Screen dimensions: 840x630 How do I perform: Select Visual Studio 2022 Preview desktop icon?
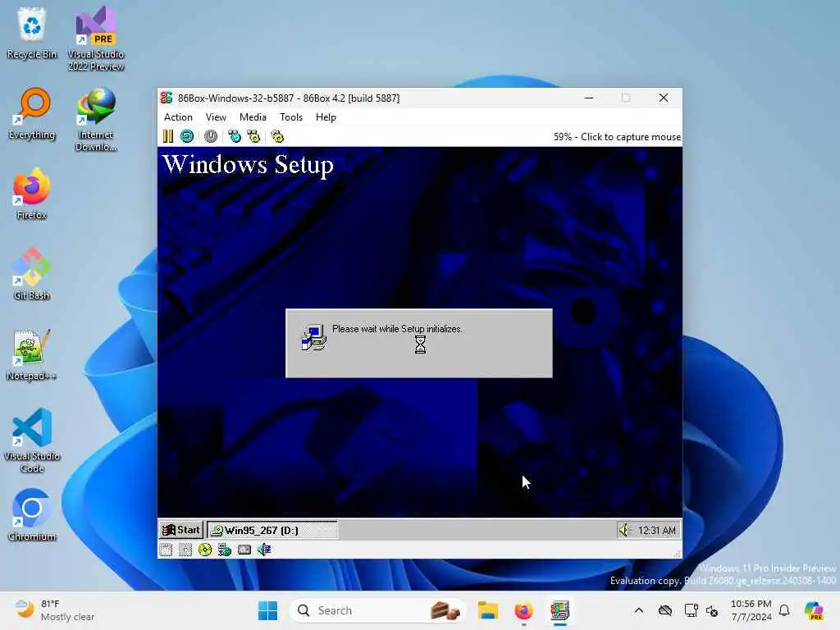(96, 39)
